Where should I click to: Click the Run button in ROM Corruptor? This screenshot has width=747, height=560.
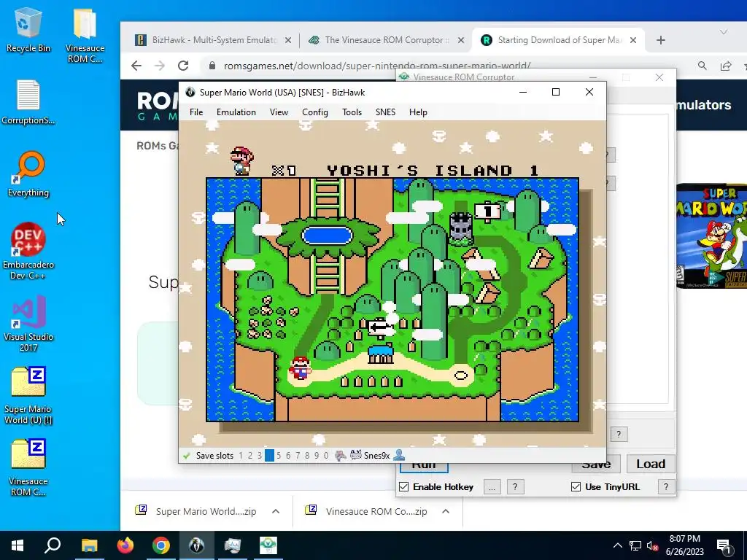[x=424, y=466]
